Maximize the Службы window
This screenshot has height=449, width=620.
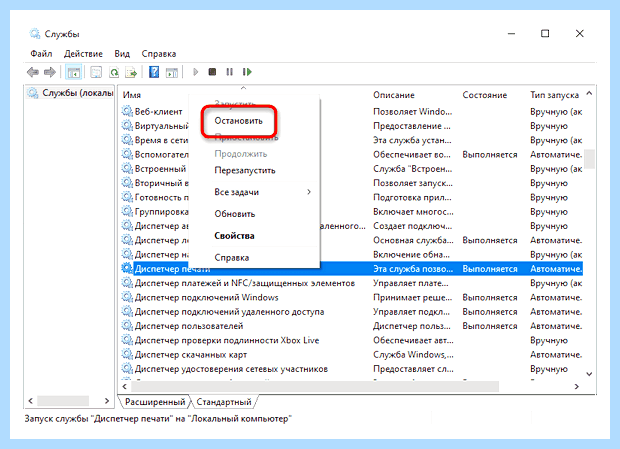545,34
